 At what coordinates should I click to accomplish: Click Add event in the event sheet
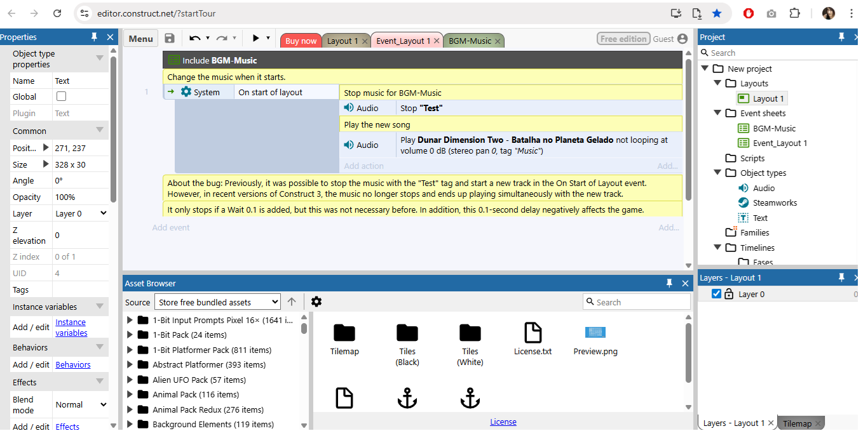[x=170, y=227]
